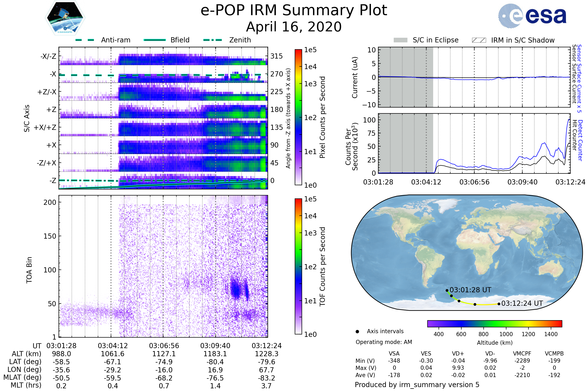Image resolution: width=588 pixels, height=392 pixels.
Task: Click the Axis intervals black dot marker
Action: 357,332
